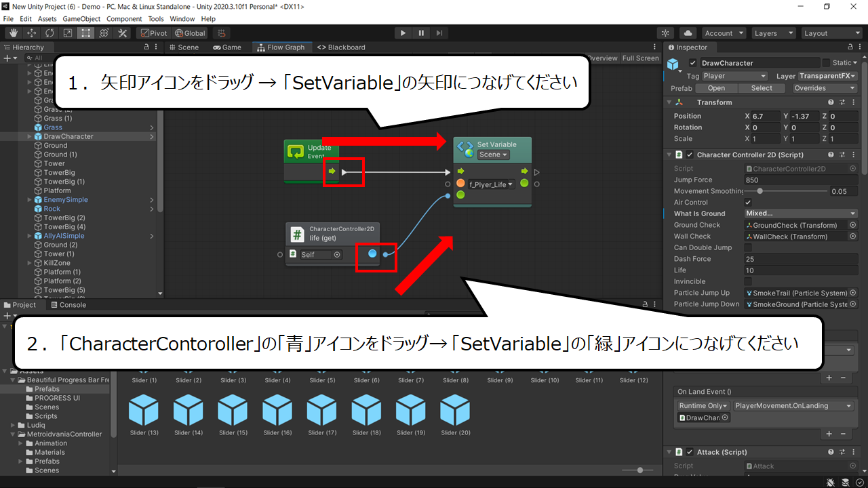Viewport: 868px width, 488px height.
Task: Open the Layout dropdown
Action: (831, 33)
